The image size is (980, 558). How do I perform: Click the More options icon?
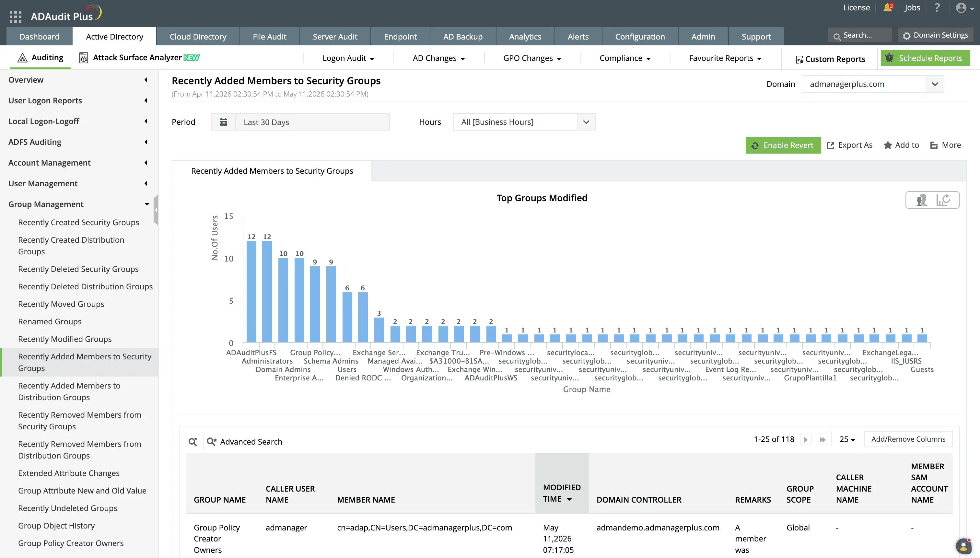coord(934,145)
